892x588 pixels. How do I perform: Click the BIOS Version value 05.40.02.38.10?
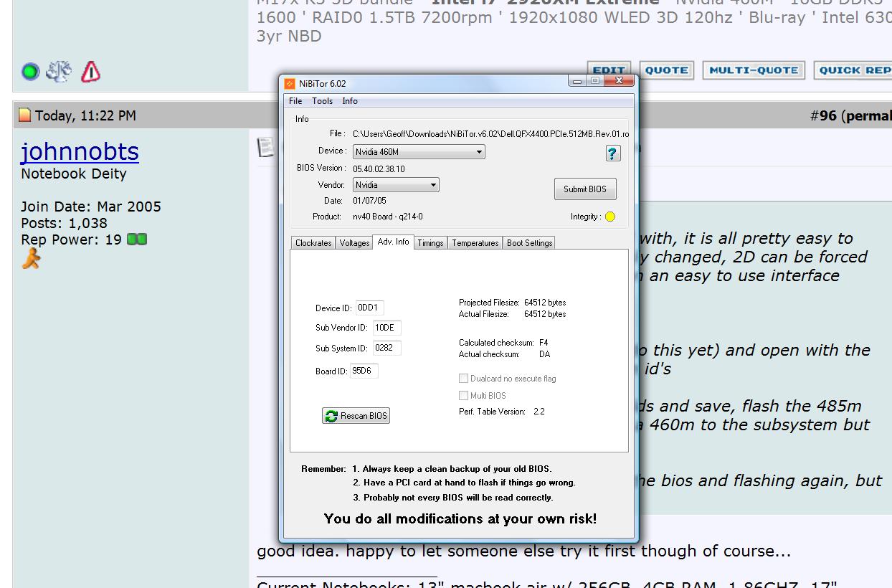click(x=379, y=169)
